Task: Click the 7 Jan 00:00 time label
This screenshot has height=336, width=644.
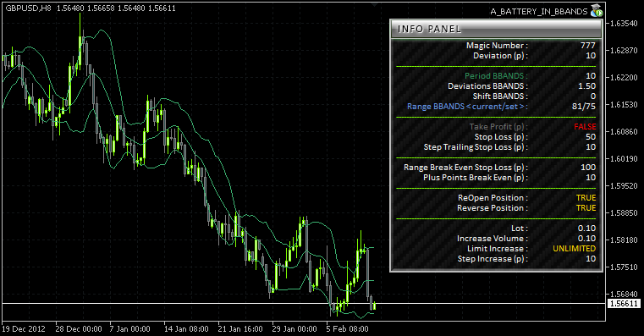Action: pyautogui.click(x=129, y=329)
